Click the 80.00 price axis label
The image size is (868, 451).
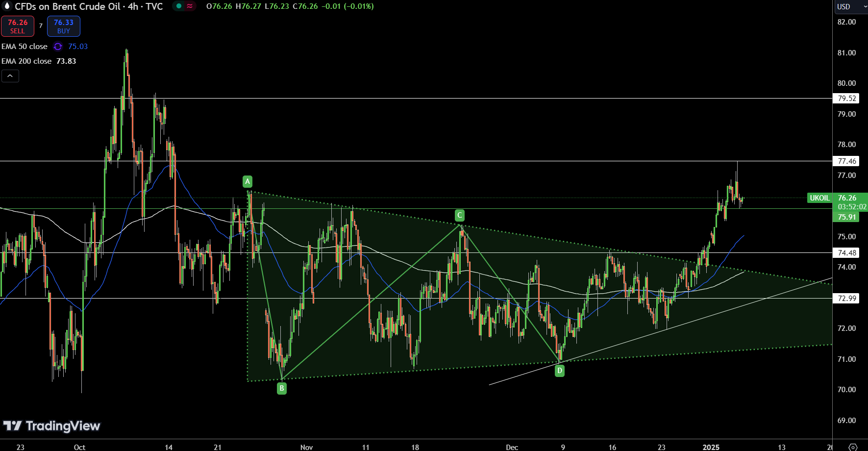click(846, 83)
